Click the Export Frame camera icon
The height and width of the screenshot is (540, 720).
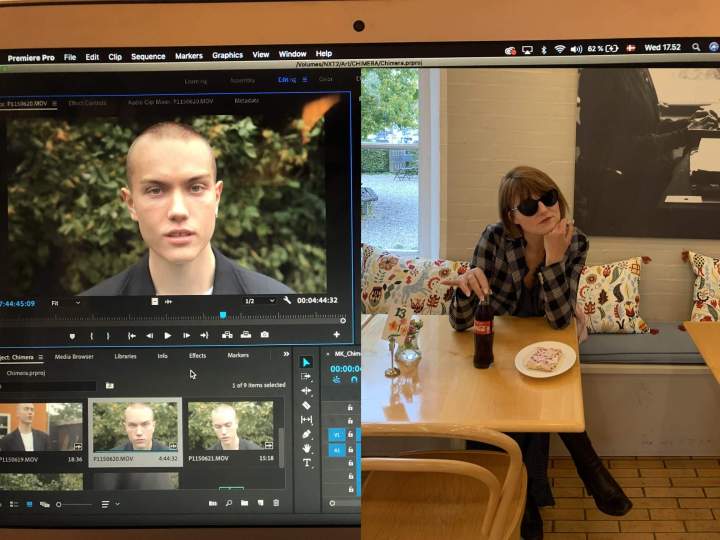tap(264, 335)
